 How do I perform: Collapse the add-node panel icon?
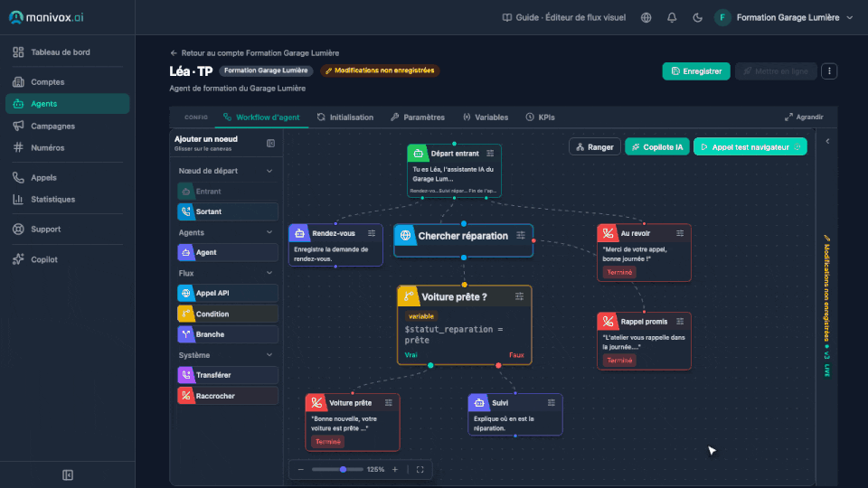pos(270,144)
